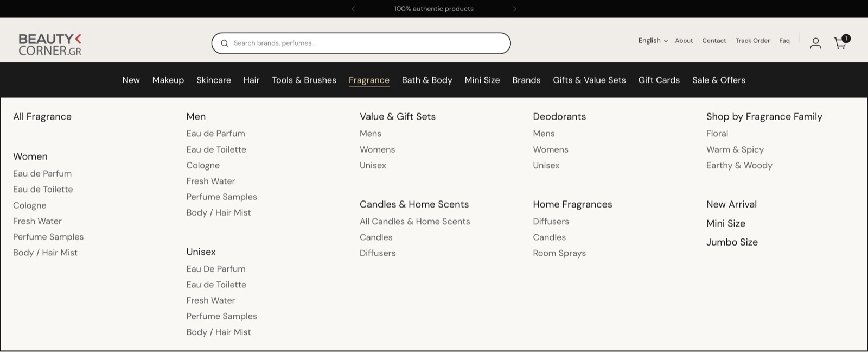Select Cologne under Women
868x352 pixels.
30,205
